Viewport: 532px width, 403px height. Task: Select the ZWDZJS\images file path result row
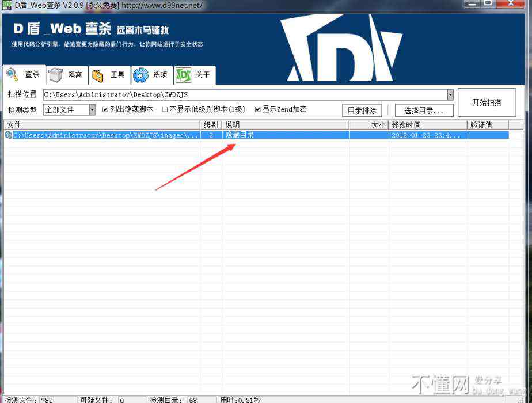105,135
